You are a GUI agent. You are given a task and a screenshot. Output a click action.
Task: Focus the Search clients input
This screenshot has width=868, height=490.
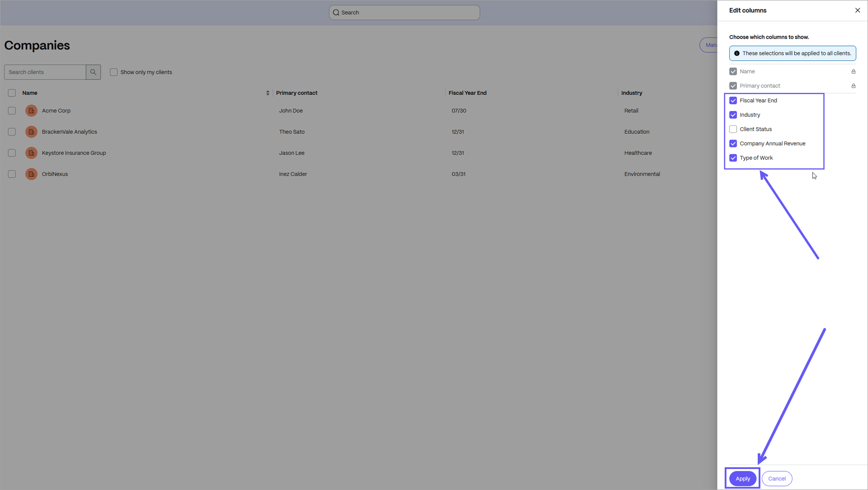tap(45, 72)
